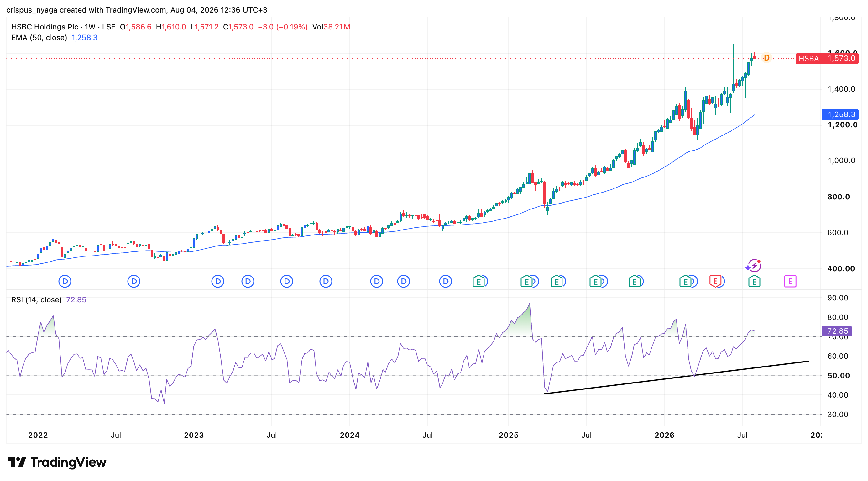Select the earnings marker around late April 2025
This screenshot has width=868, height=481.
556,281
